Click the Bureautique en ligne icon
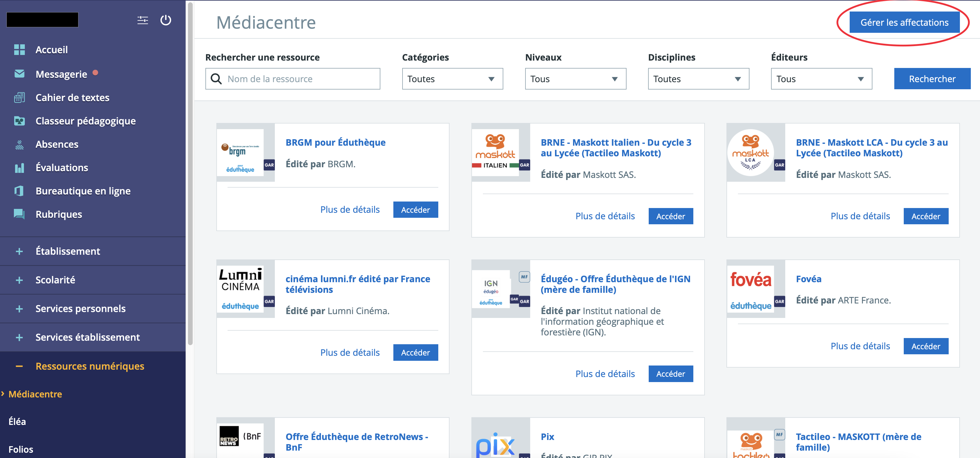This screenshot has width=980, height=458. pyautogui.click(x=20, y=191)
